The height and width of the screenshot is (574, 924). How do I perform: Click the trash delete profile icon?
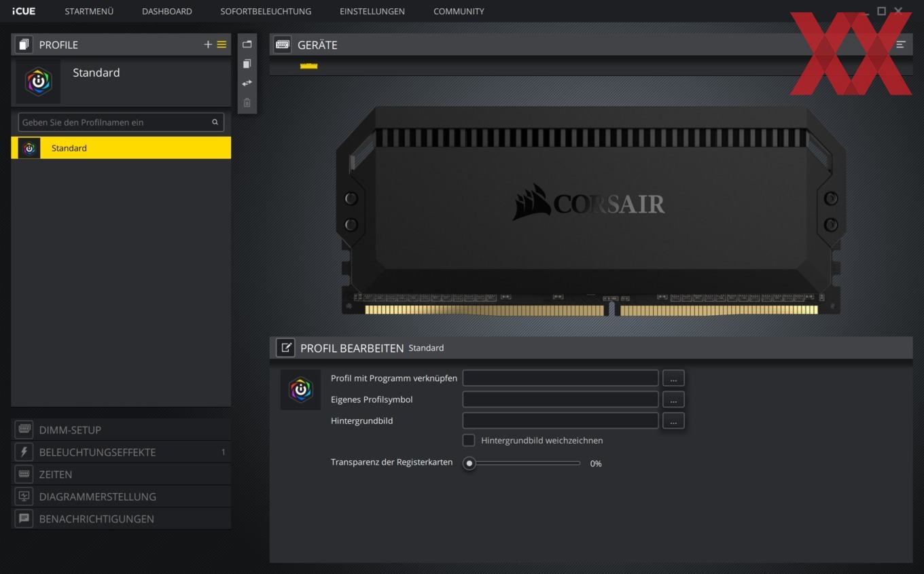[247, 103]
